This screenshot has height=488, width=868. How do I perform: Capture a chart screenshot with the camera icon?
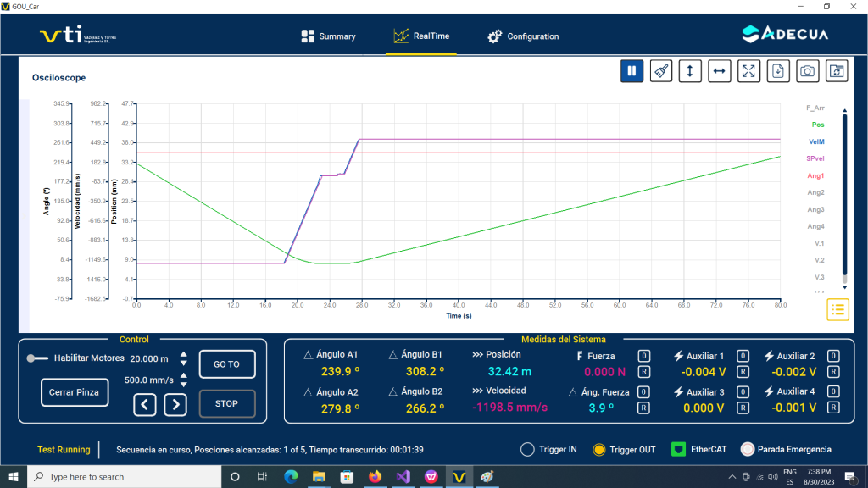[x=808, y=71]
